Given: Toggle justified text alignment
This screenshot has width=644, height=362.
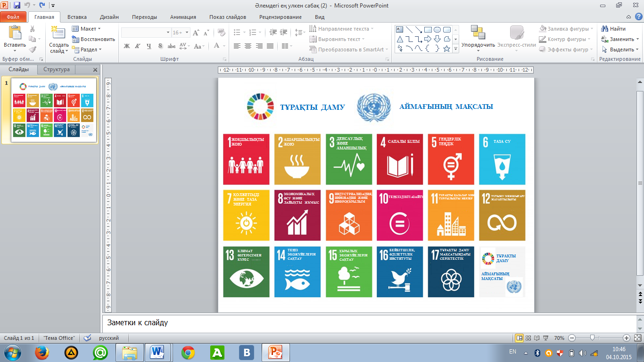Looking at the screenshot, I should 270,46.
